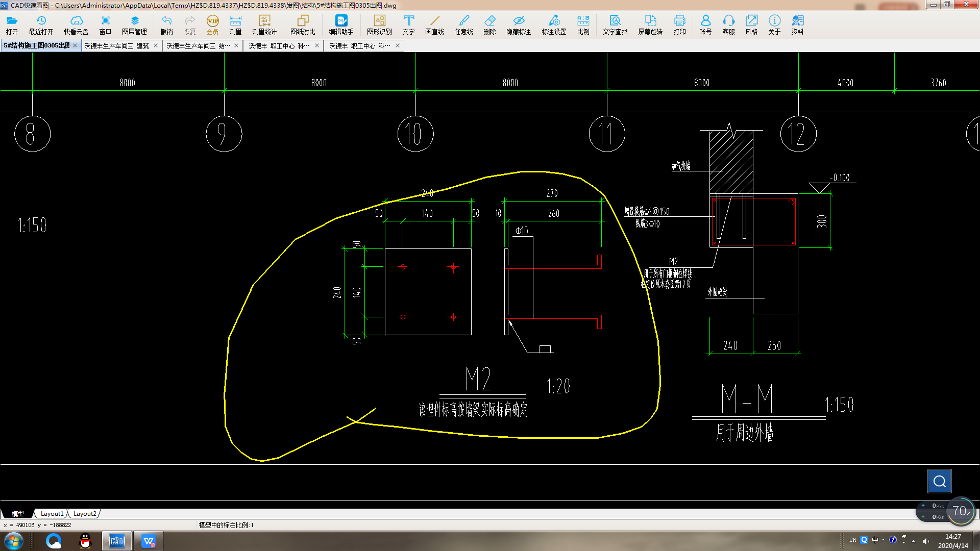
Task: Open the About (关于) icon
Action: coord(774,24)
